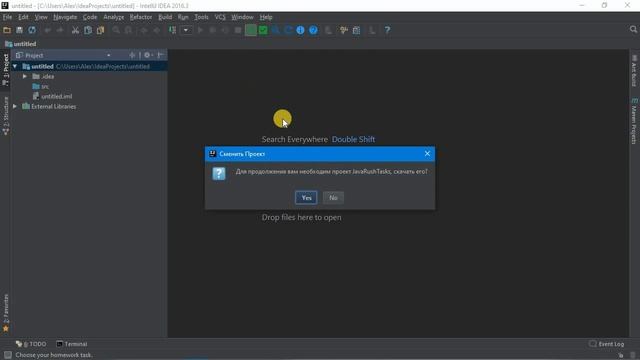Open the Navigate menu
This screenshot has height=360, width=640.
tap(65, 17)
